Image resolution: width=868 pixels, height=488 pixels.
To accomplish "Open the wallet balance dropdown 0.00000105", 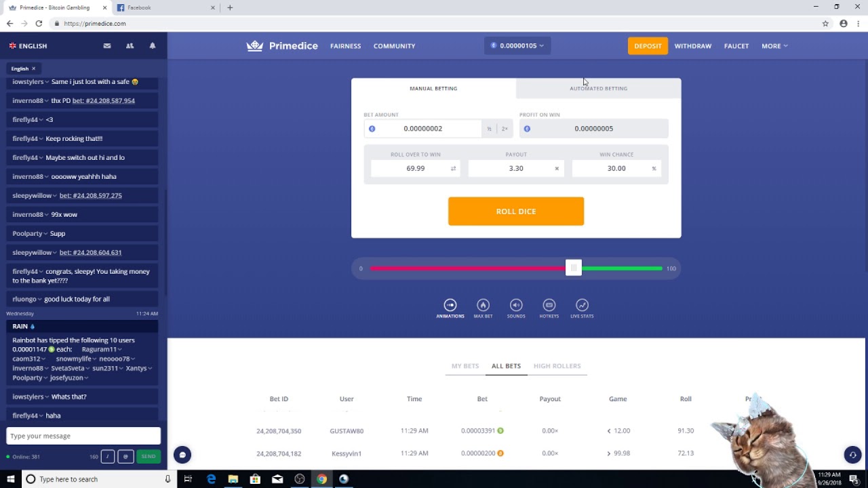I will [517, 46].
